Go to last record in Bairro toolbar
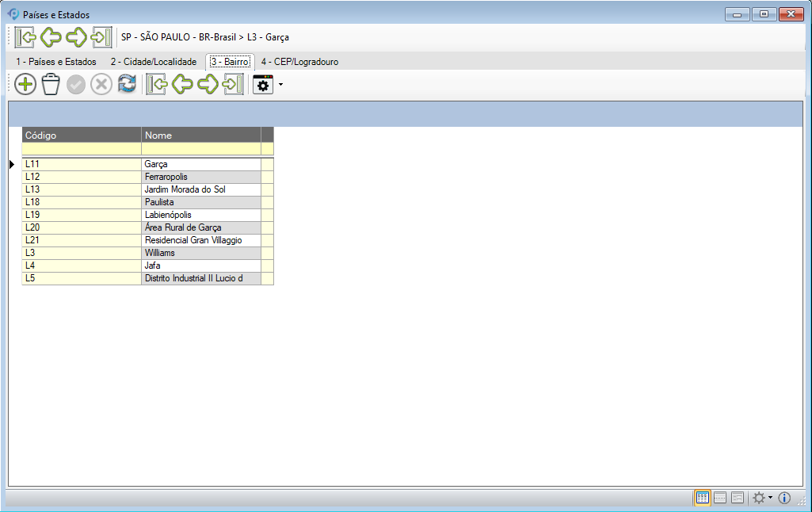This screenshot has width=812, height=512. point(233,85)
